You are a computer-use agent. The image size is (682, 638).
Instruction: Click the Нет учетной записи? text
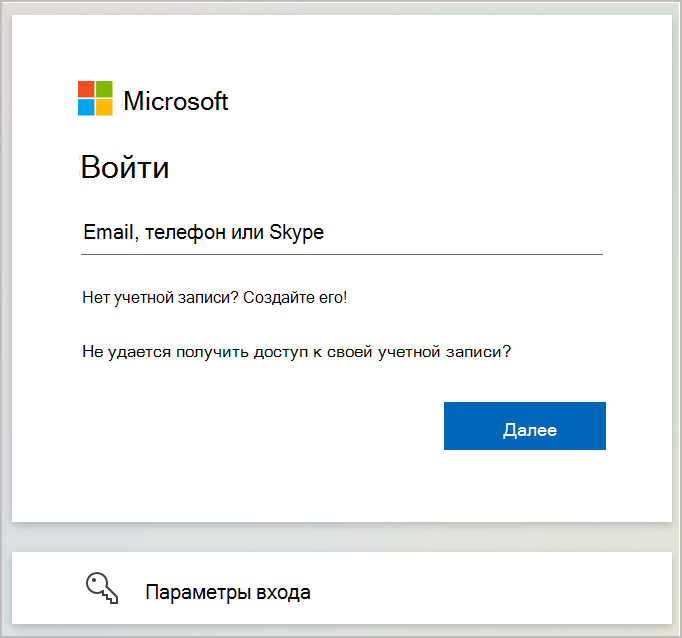[160, 297]
